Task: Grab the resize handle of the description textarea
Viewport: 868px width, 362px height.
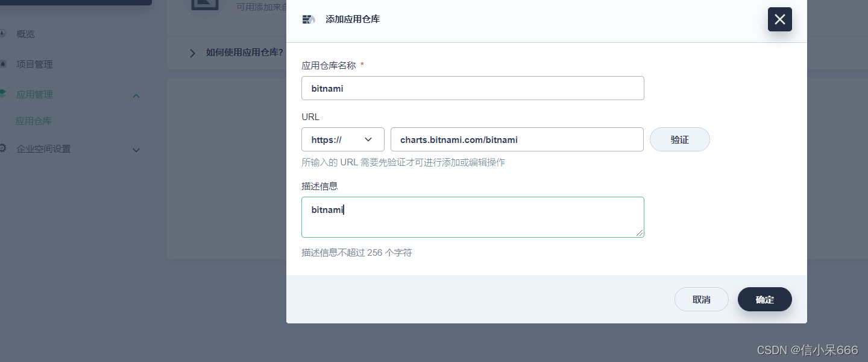Action: (x=640, y=233)
